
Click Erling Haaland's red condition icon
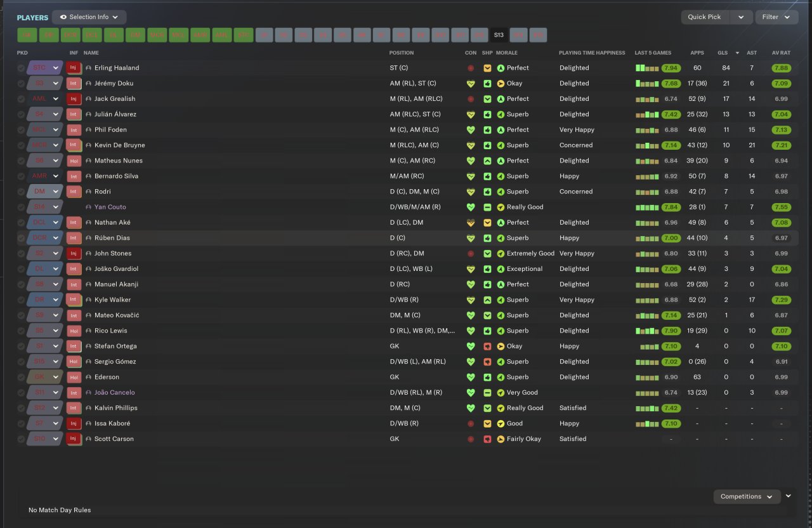(x=471, y=68)
